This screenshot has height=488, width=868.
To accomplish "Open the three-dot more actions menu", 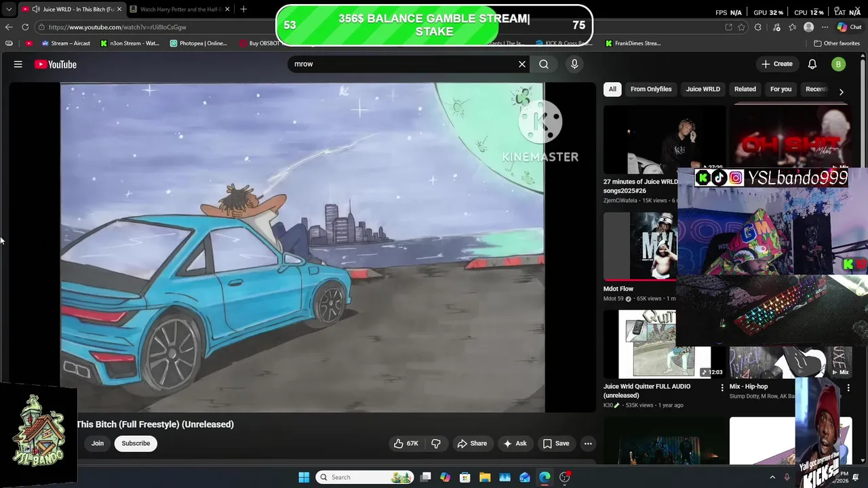I will coord(588,443).
